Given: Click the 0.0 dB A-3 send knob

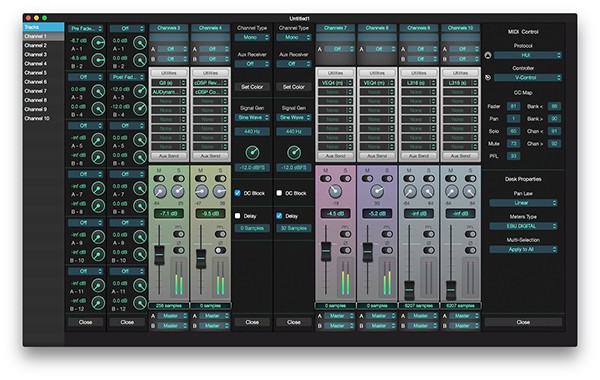Looking at the screenshot, I should pos(98,91).
